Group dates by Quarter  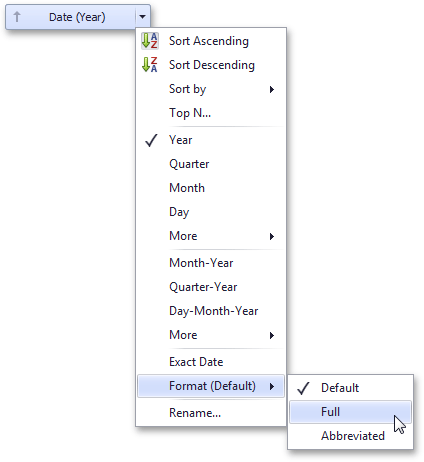point(211,164)
